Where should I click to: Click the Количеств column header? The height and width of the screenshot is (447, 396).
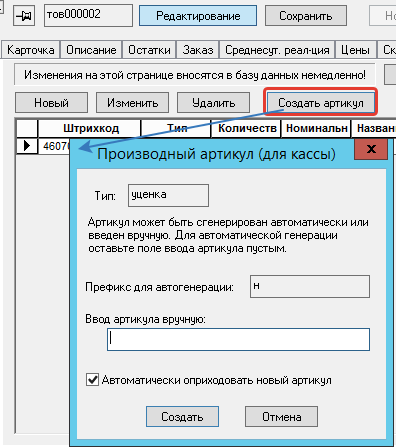click(x=246, y=128)
